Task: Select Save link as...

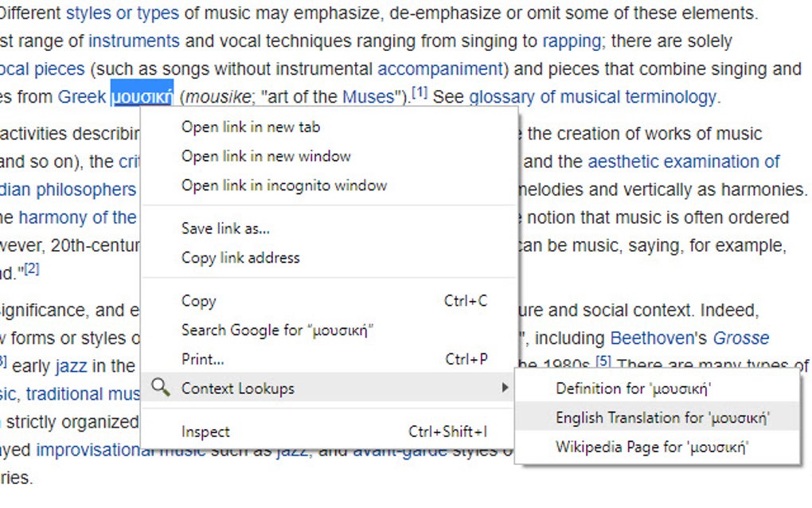Action: click(225, 229)
